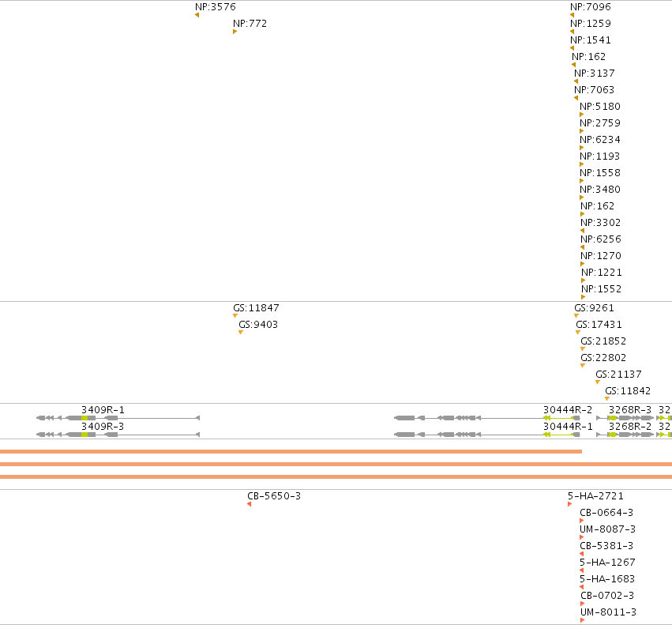
Task: Click the 3268R-2 transcript label
Action: [630, 427]
